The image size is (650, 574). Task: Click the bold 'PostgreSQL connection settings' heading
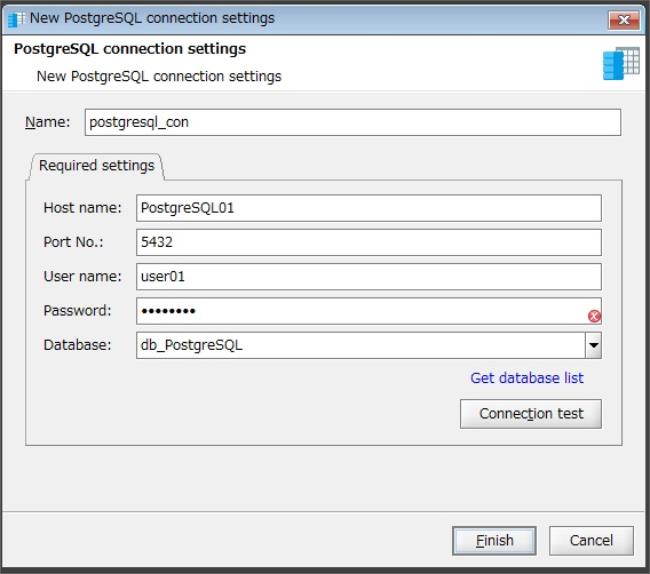click(x=130, y=49)
